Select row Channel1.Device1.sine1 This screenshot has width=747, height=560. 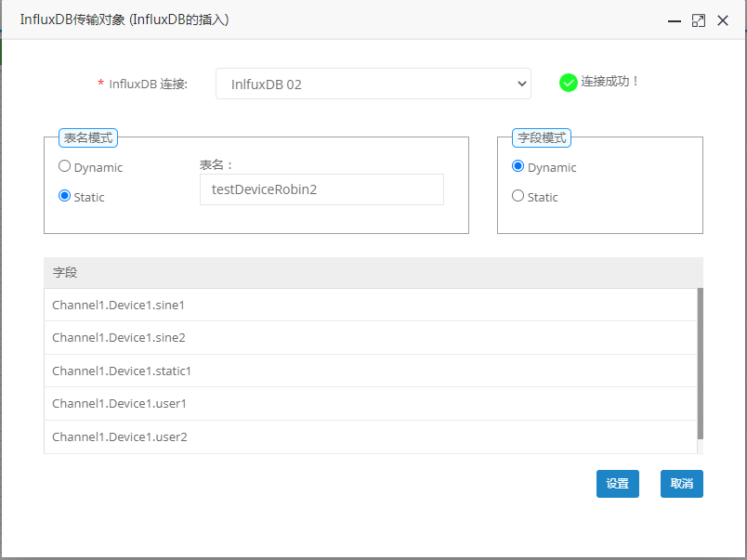pyautogui.click(x=371, y=305)
